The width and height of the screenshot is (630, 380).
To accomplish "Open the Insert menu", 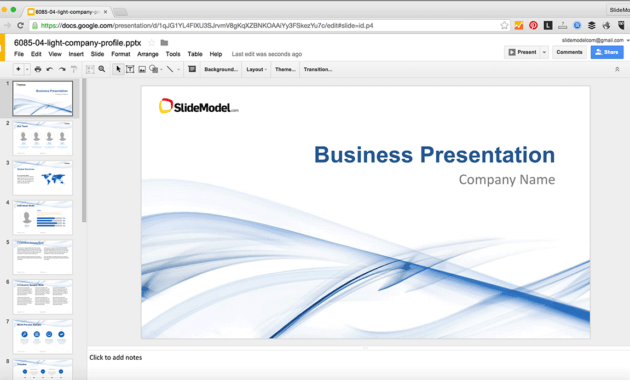I will click(76, 54).
